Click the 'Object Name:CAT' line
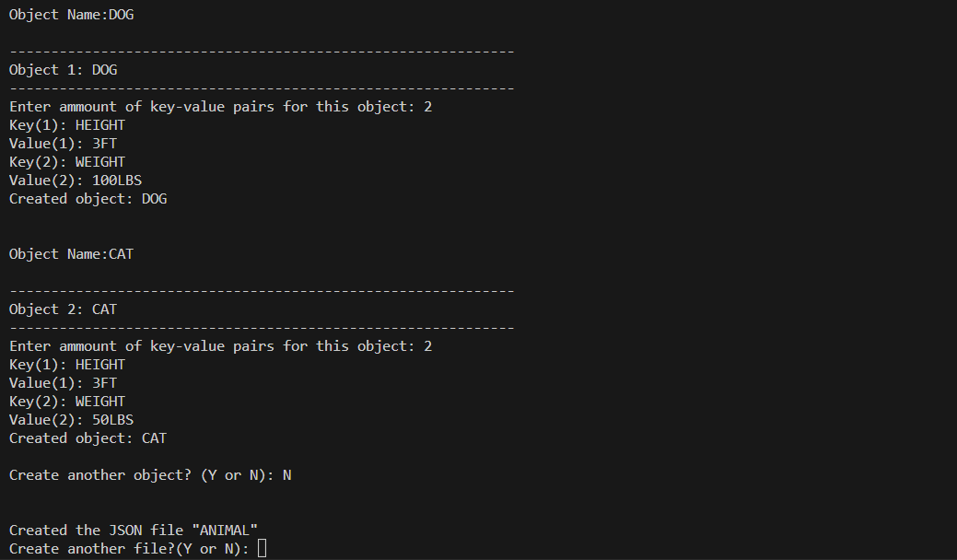 click(x=72, y=254)
